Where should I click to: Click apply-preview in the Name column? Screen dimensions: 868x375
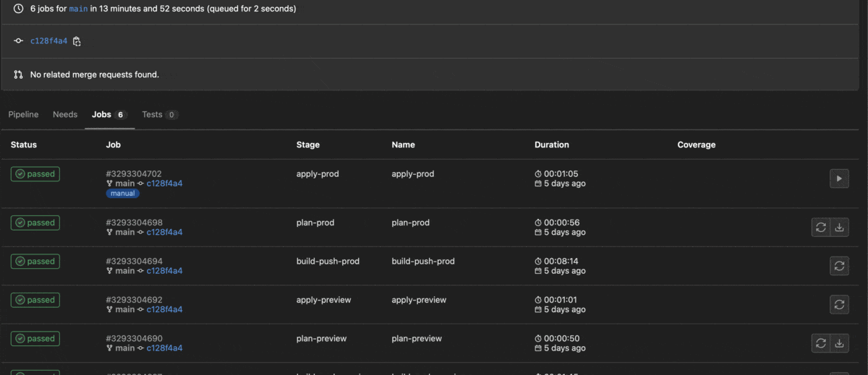pos(419,300)
